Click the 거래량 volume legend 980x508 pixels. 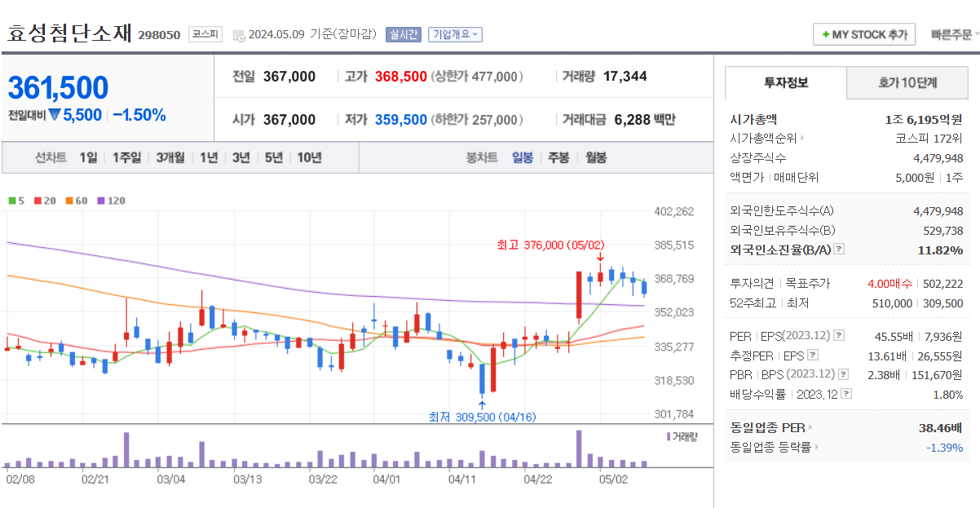point(682,437)
